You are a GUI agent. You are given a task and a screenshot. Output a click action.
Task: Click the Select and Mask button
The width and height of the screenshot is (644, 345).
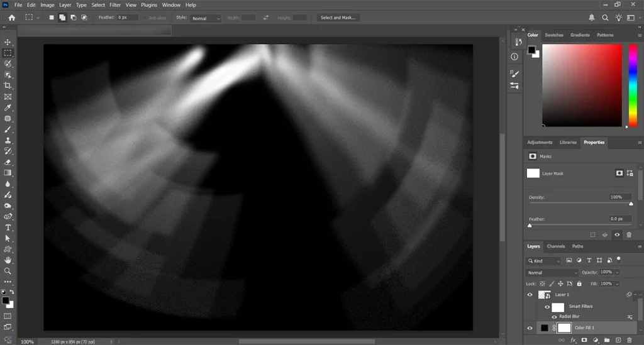click(338, 18)
